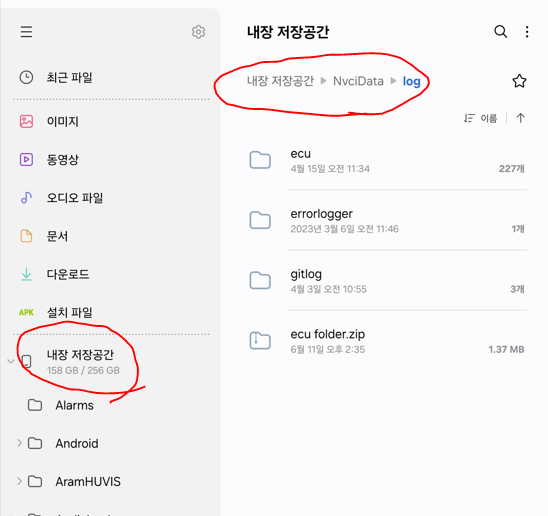Open the hamburger menu icon
Viewport: 548px width, 516px height.
[26, 32]
